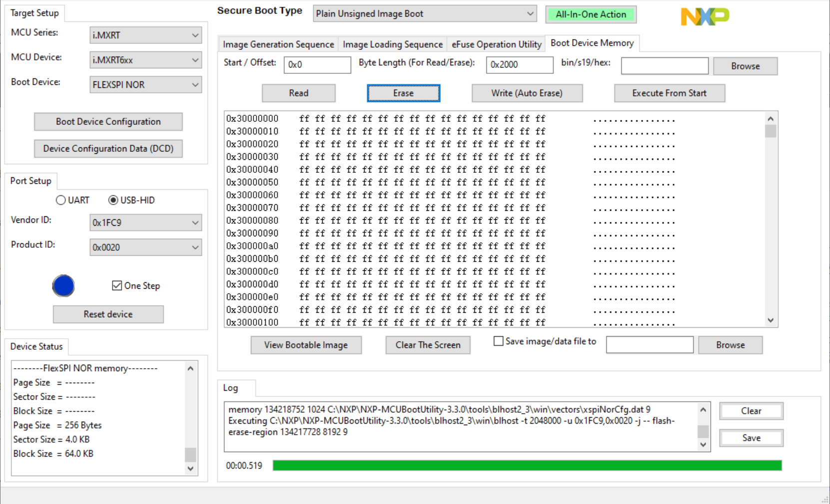Screen dimensions: 830x504
Task: Click the bin/s19/hex file path field
Action: (665, 66)
